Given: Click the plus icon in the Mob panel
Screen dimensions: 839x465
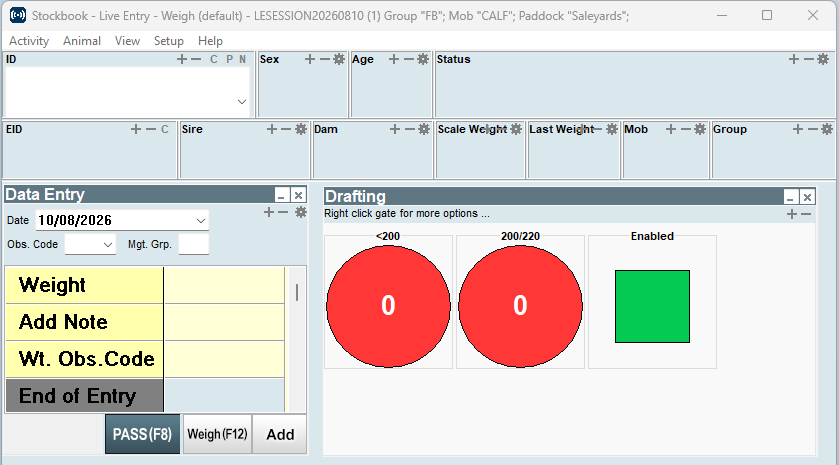Looking at the screenshot, I should click(x=671, y=129).
